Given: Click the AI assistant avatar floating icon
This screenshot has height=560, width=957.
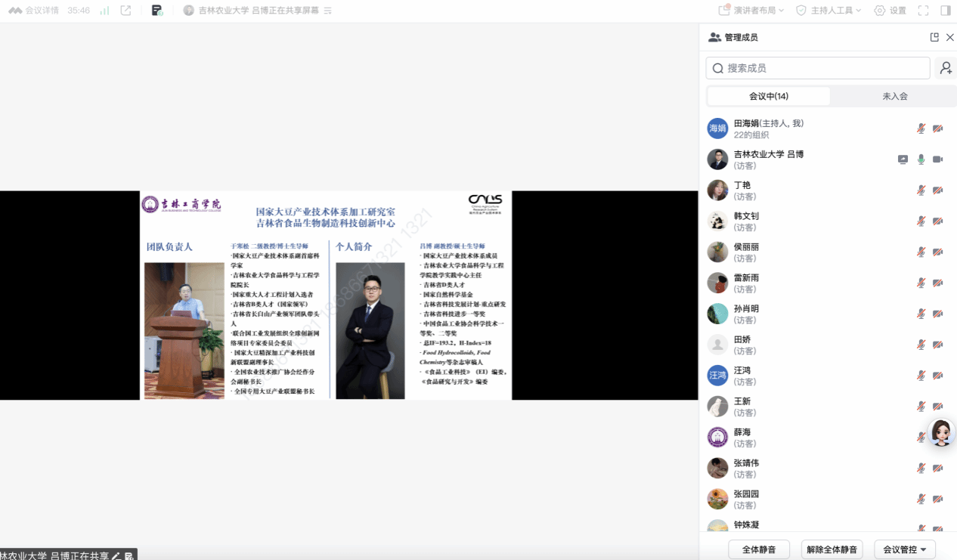Looking at the screenshot, I should coord(941,433).
